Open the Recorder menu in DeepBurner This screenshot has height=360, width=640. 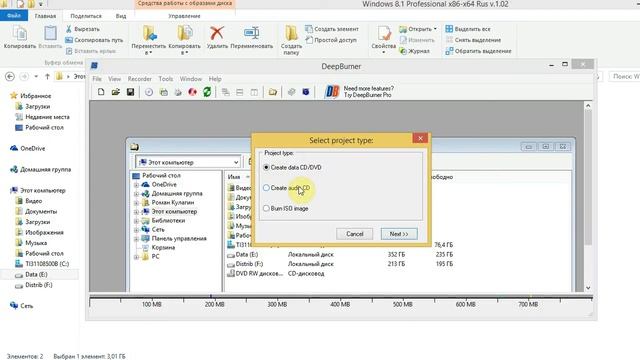(x=140, y=79)
